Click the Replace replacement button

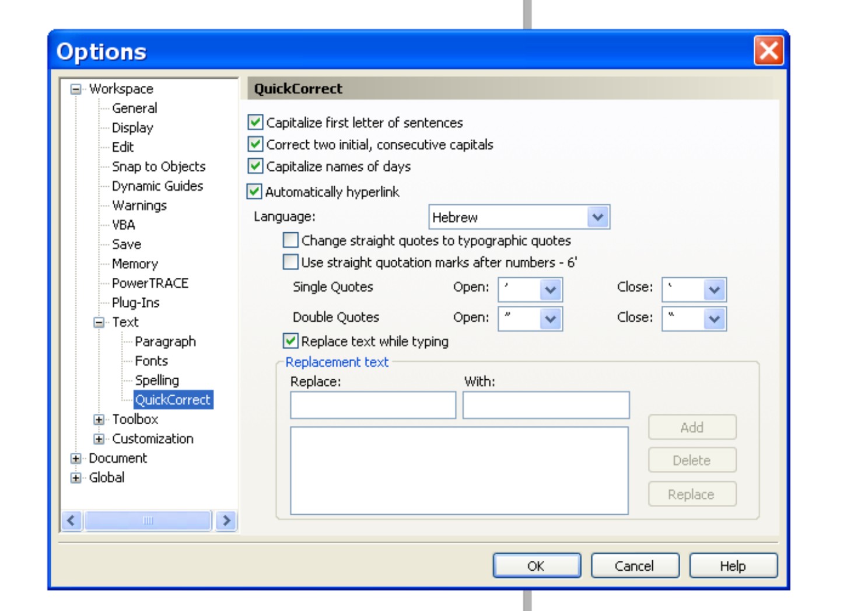click(x=692, y=494)
